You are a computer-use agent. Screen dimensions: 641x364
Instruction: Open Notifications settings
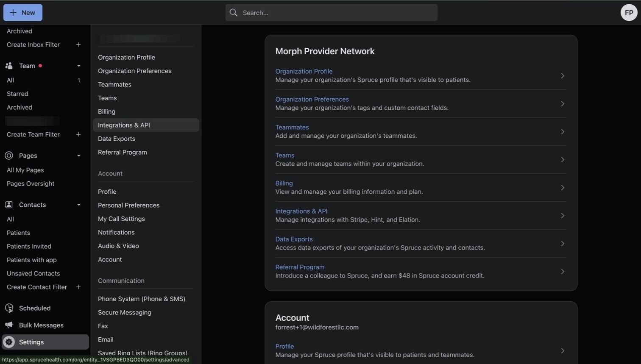point(116,232)
